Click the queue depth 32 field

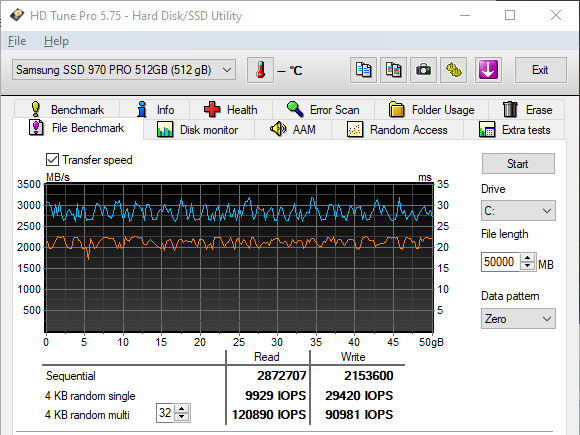[165, 412]
